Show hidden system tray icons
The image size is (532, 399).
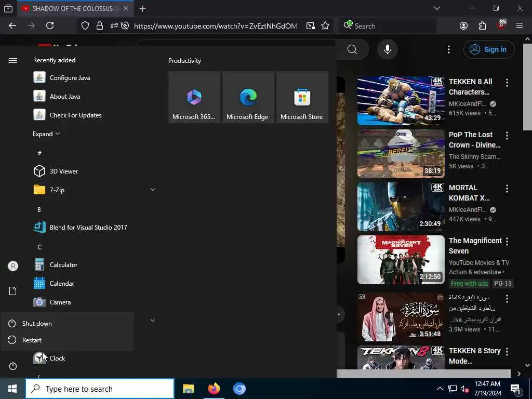point(440,389)
